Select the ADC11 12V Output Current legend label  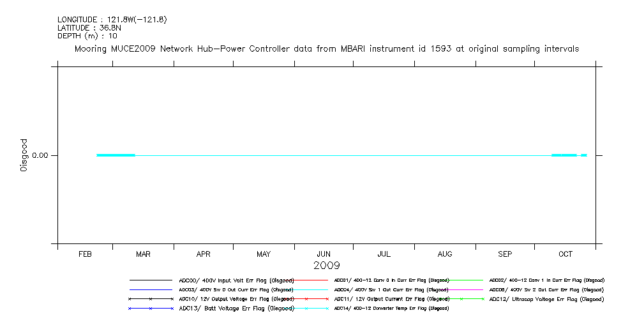[x=391, y=299]
